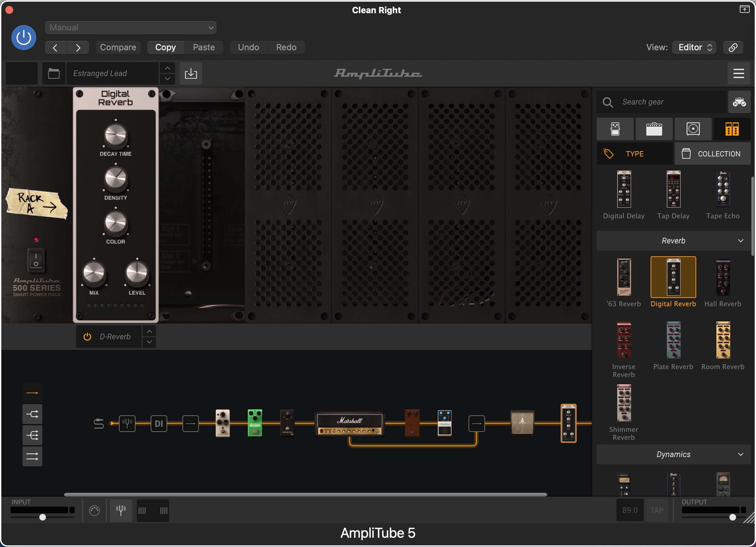This screenshot has height=547, width=756.
Task: Select the blue delay pedal in chain
Action: (445, 423)
